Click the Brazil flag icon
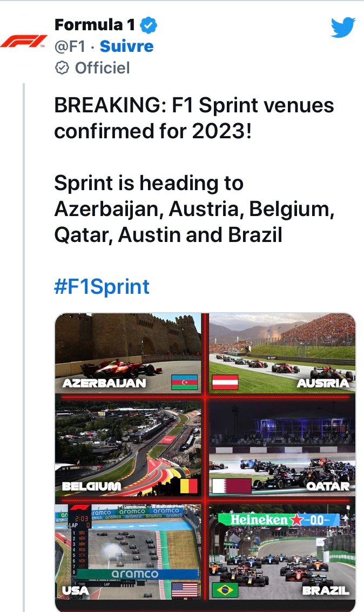364x612 pixels. (x=225, y=589)
